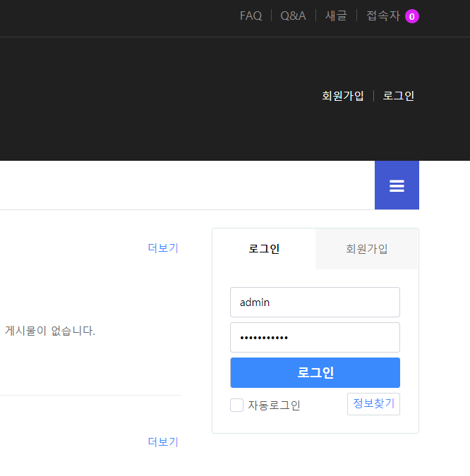Enable the 자동로그인 checkbox
Screen dimensions: 470x476
[236, 405]
